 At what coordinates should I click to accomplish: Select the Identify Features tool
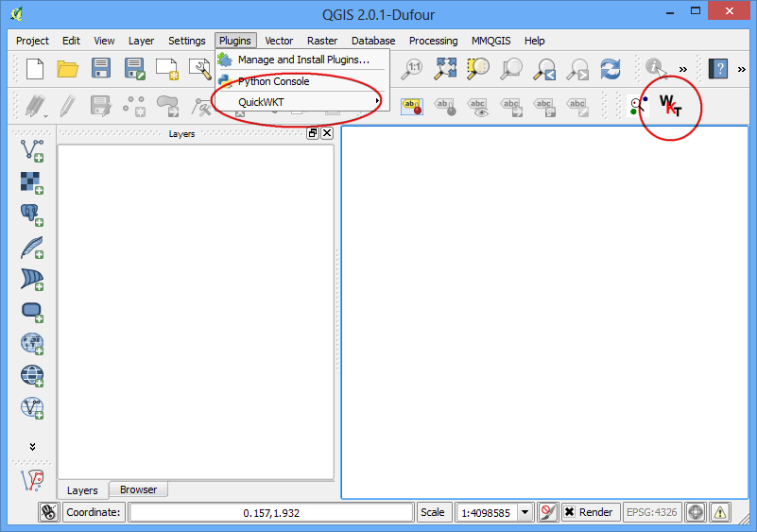(x=655, y=68)
